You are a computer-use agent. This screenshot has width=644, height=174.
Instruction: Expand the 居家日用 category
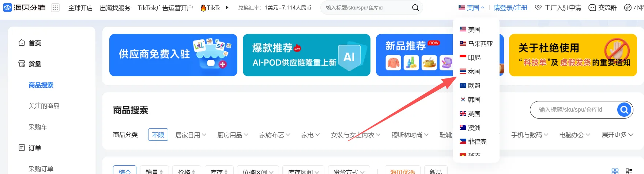coord(191,135)
